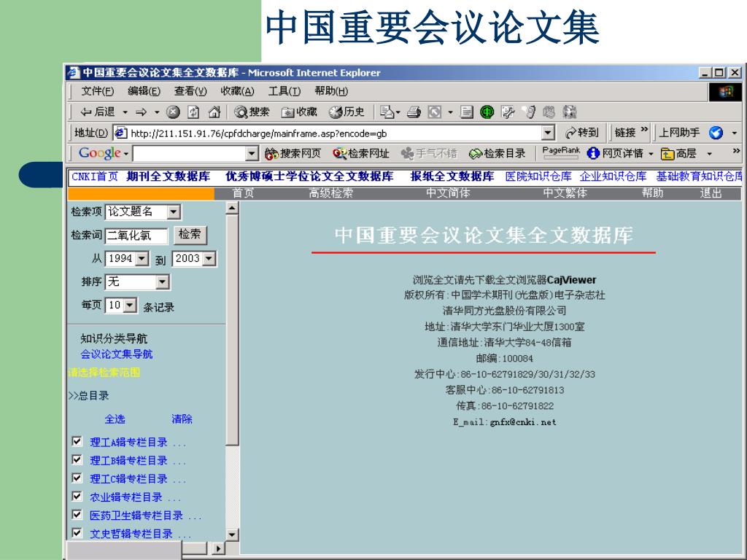Open the 文件(F) menu
The image size is (747, 560).
98,91
